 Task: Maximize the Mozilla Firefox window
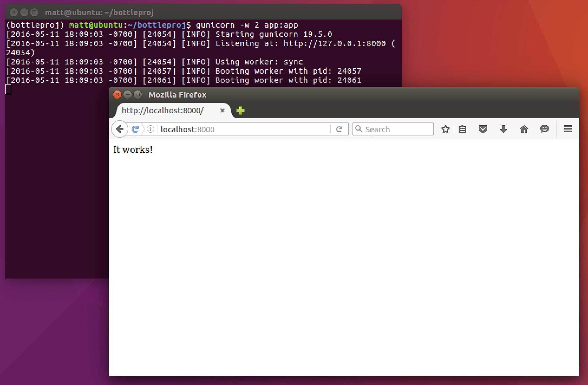pyautogui.click(x=138, y=95)
